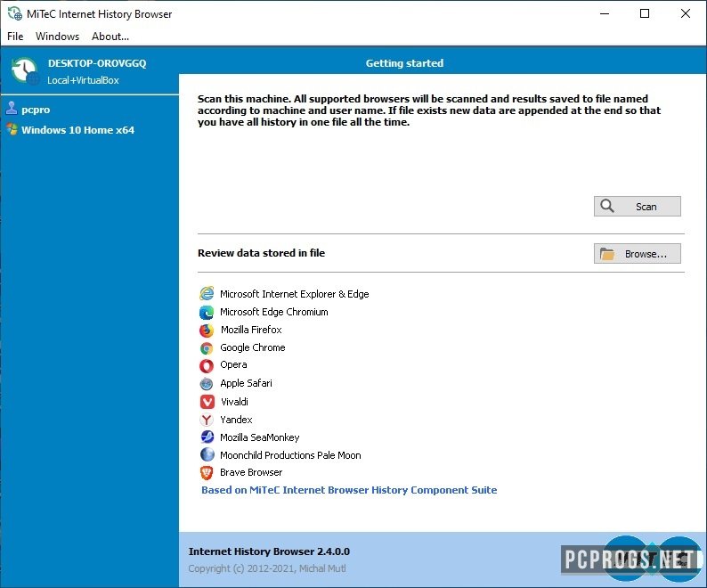Click the Google Chrome icon

[207, 348]
